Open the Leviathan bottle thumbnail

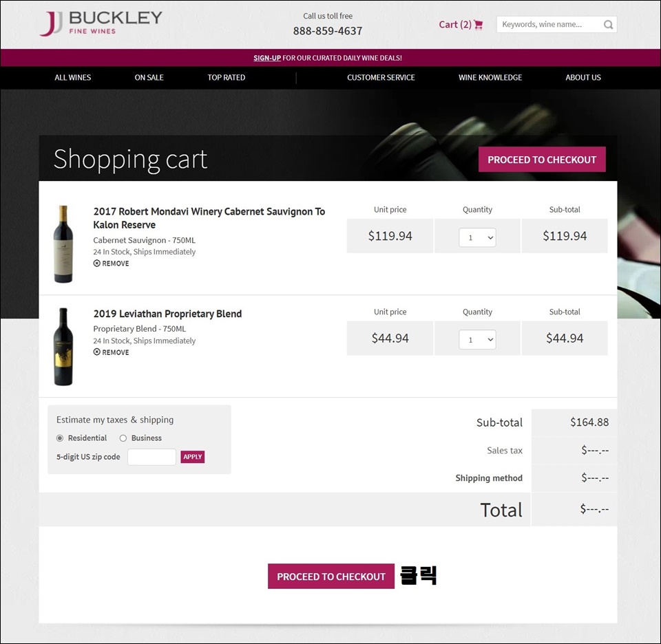63,347
